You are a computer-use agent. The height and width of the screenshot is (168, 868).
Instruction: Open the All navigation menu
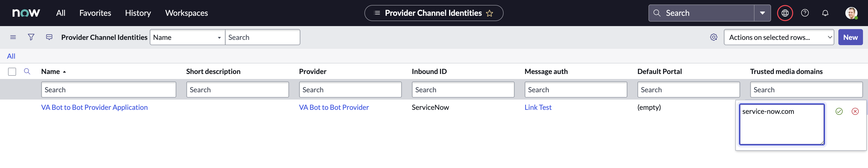coord(61,13)
